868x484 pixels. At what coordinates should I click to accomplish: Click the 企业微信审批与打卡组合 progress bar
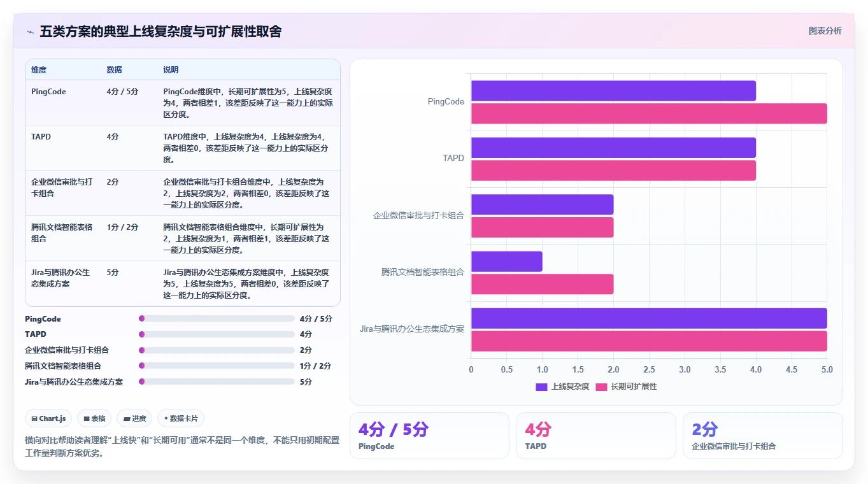217,350
